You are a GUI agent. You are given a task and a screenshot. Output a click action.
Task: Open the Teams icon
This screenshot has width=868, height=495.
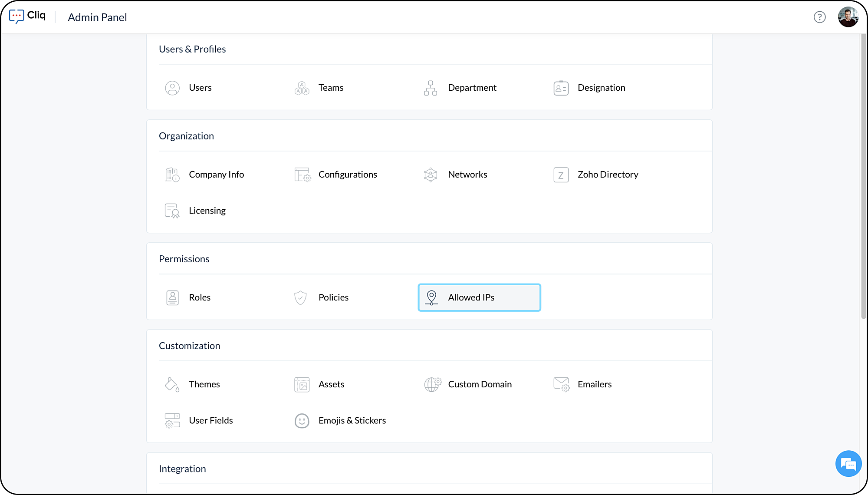(302, 88)
